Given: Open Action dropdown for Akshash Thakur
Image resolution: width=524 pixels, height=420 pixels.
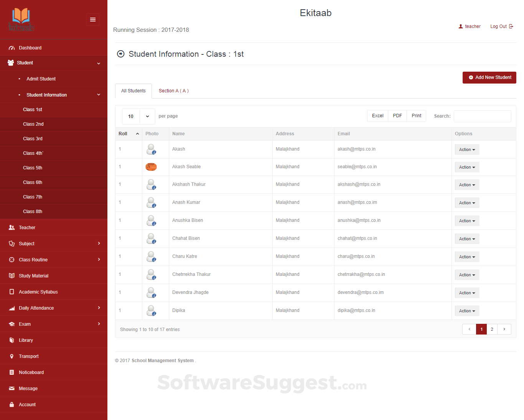Looking at the screenshot, I should (x=467, y=185).
